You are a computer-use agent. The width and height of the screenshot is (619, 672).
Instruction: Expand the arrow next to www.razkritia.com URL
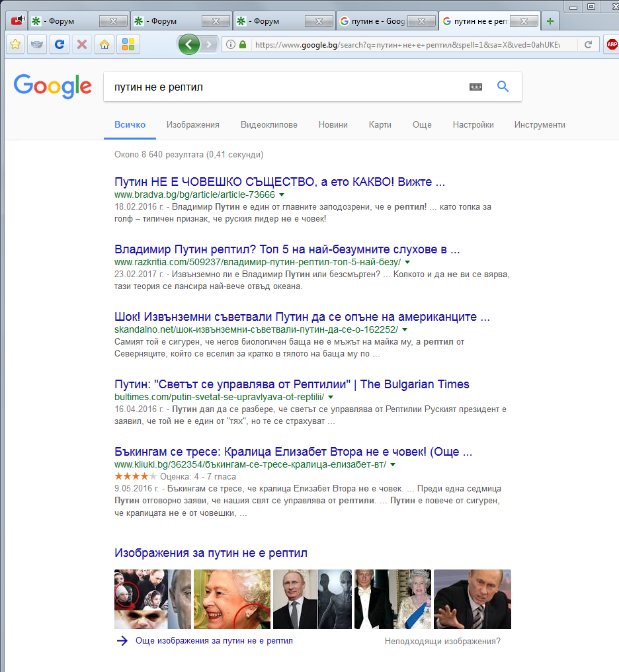(x=407, y=263)
